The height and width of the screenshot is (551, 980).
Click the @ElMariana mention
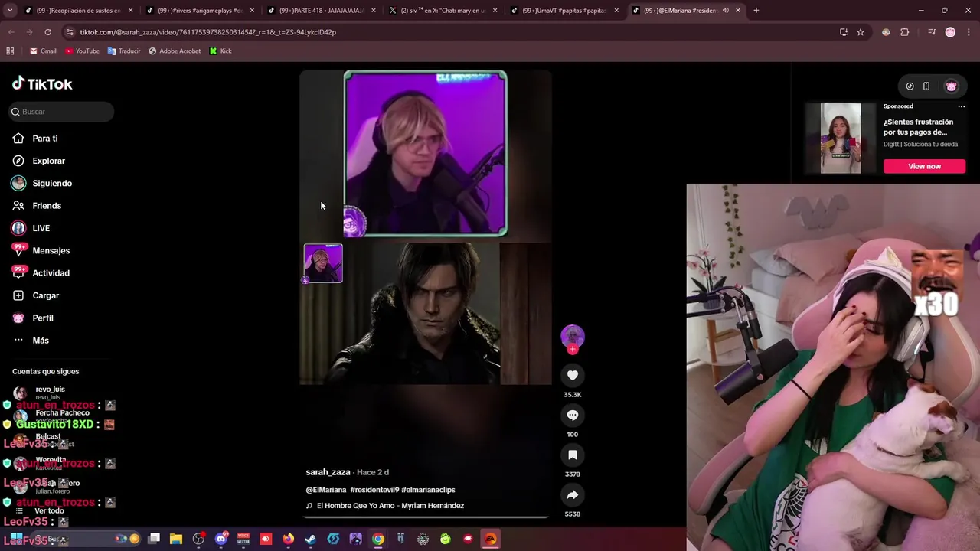pos(326,490)
